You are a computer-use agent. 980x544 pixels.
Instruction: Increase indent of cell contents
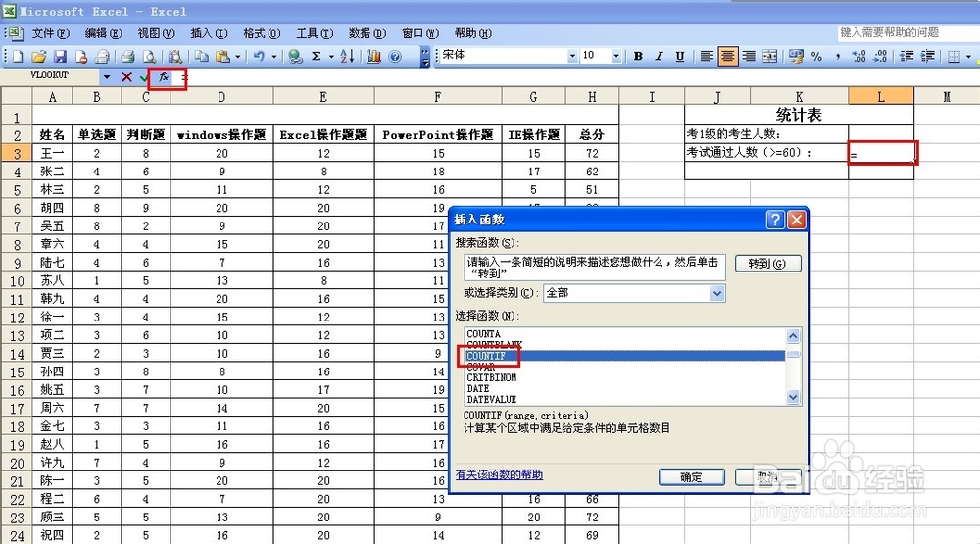[927, 56]
